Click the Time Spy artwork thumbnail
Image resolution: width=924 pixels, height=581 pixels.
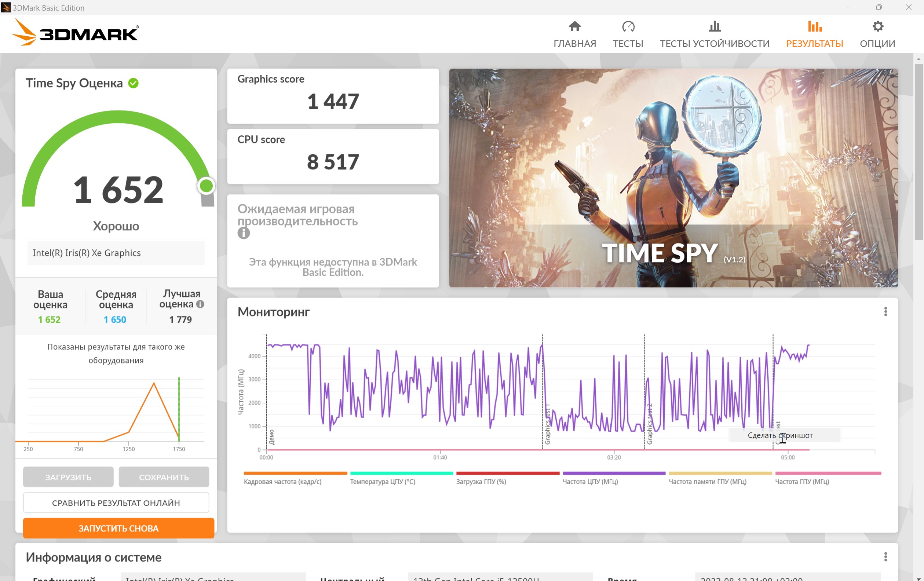(673, 178)
